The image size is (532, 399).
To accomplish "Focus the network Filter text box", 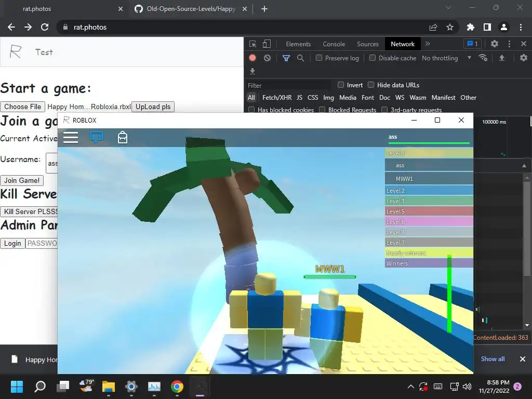I will (x=288, y=85).
